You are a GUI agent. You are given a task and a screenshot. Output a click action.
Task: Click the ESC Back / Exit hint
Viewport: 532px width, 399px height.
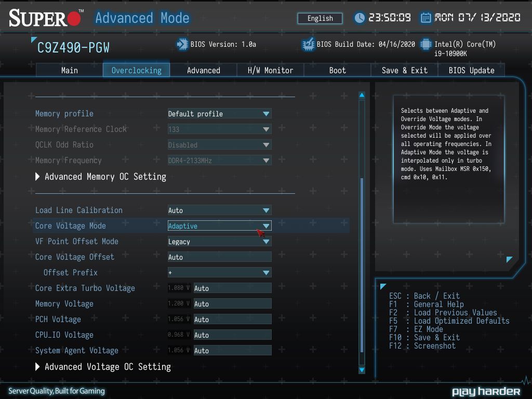pos(424,296)
